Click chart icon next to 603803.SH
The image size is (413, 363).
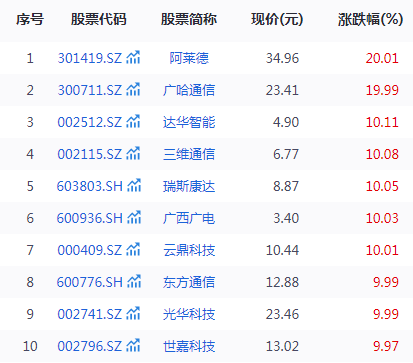134,185
